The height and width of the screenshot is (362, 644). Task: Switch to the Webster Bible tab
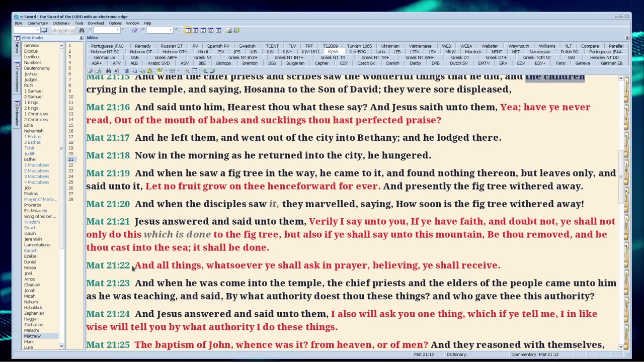click(x=490, y=46)
